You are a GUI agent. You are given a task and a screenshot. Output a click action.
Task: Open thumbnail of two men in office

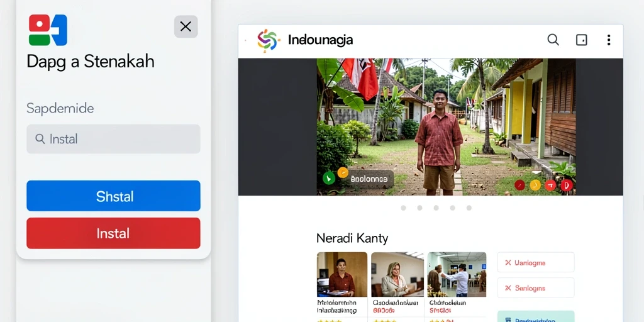(x=457, y=274)
